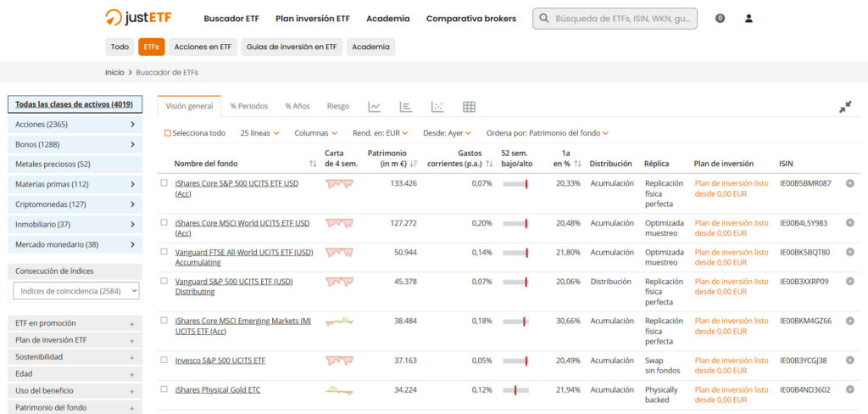The width and height of the screenshot is (868, 414).
Task: Filter search by Acciones en ETF
Action: coord(203,48)
